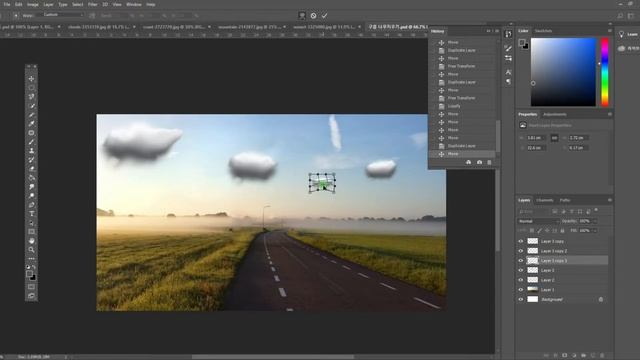Open the File menu
Screen dimensions: 640x360
click(7, 4)
